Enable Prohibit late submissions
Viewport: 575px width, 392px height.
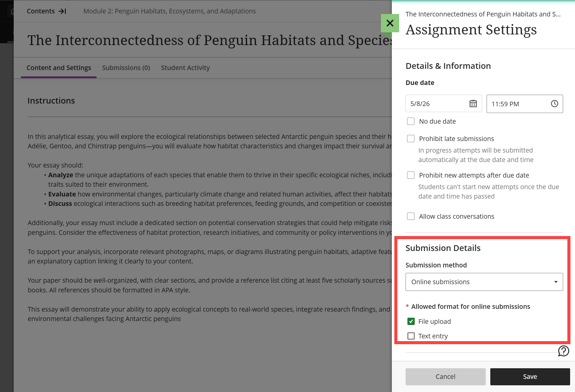[x=411, y=139]
